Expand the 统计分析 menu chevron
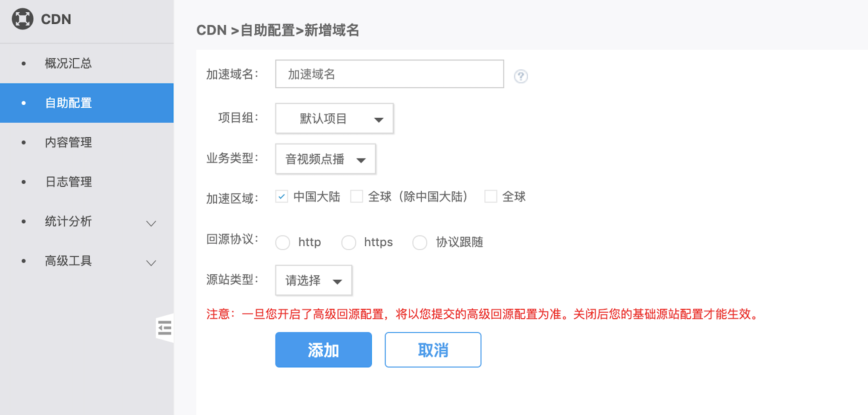This screenshot has width=868, height=415. point(151,223)
